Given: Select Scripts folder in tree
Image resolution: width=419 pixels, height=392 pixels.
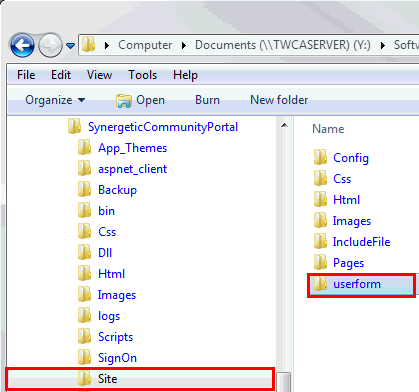Looking at the screenshot, I should pyautogui.click(x=115, y=337).
